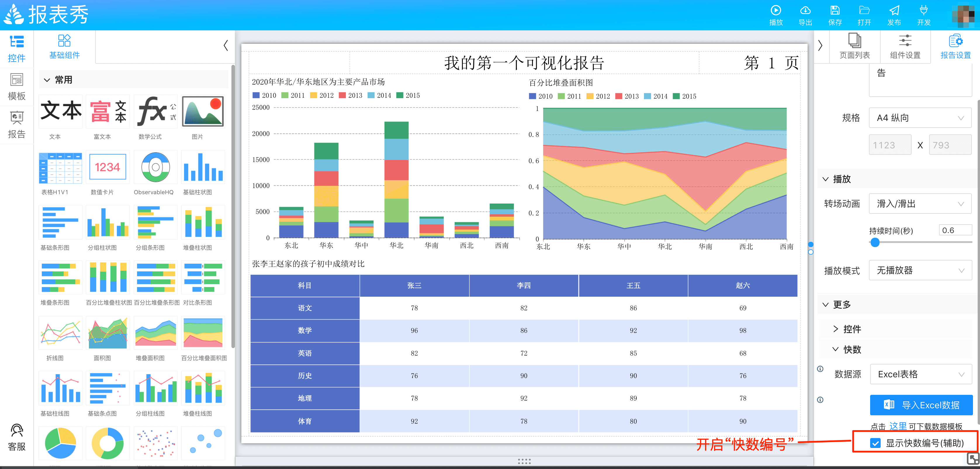The image size is (980, 469).
Task: Collapse the 常用 component group
Action: pos(47,80)
